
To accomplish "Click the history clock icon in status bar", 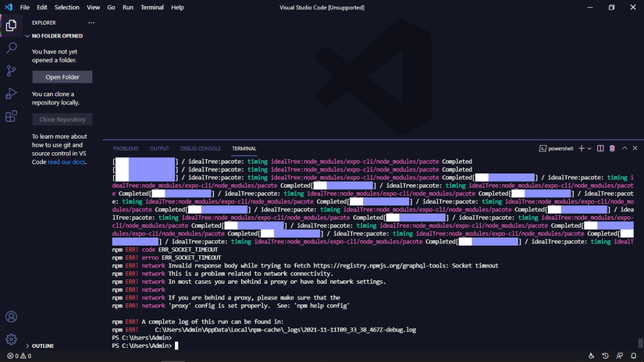I will pos(605,356).
